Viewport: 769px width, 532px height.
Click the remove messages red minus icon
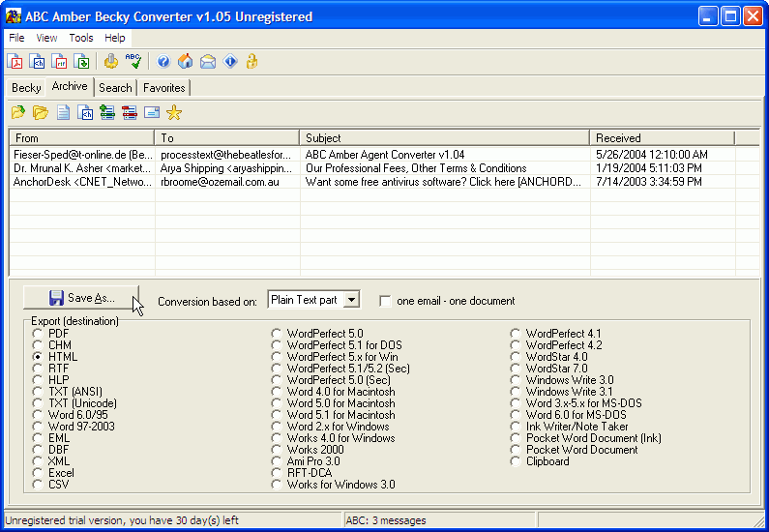click(x=130, y=112)
